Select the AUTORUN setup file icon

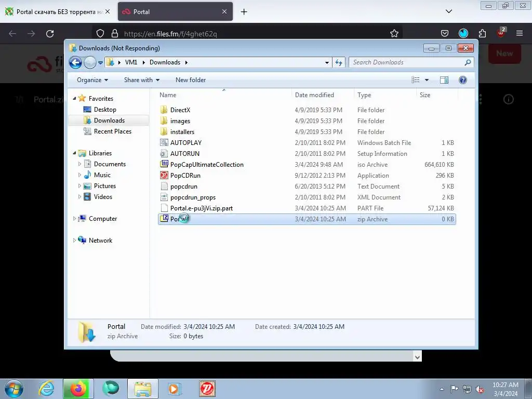[x=164, y=153]
